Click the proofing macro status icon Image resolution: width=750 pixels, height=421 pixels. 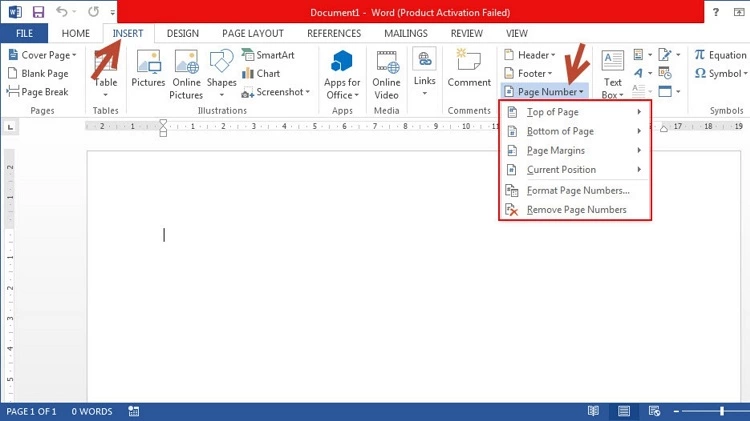(x=134, y=411)
